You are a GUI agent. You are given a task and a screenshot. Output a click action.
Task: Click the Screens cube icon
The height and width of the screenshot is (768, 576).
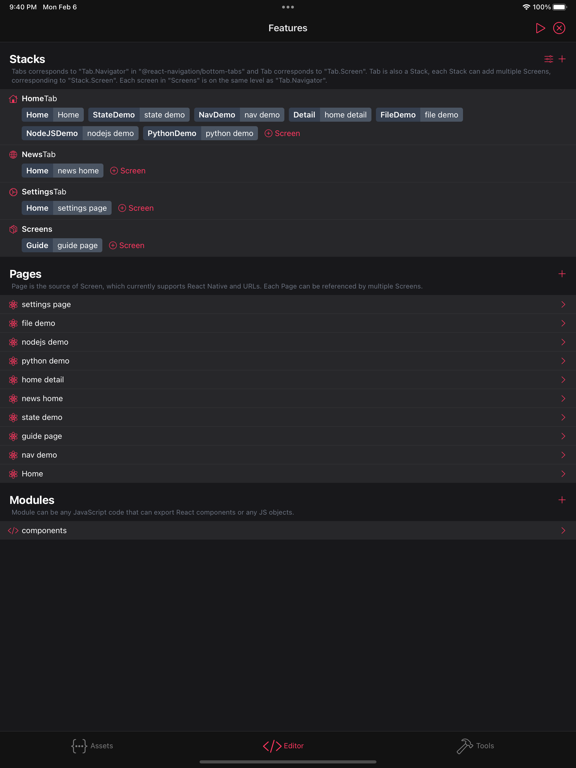13,229
